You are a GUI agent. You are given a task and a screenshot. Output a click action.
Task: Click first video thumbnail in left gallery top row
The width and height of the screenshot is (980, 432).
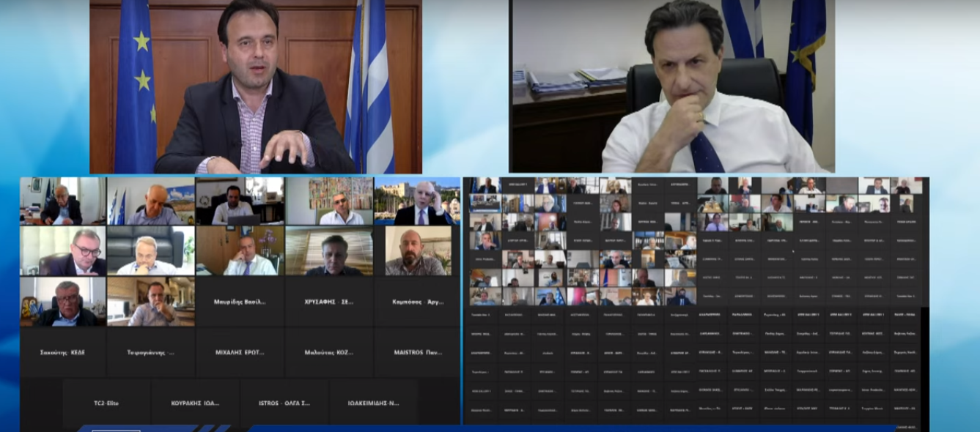62,201
